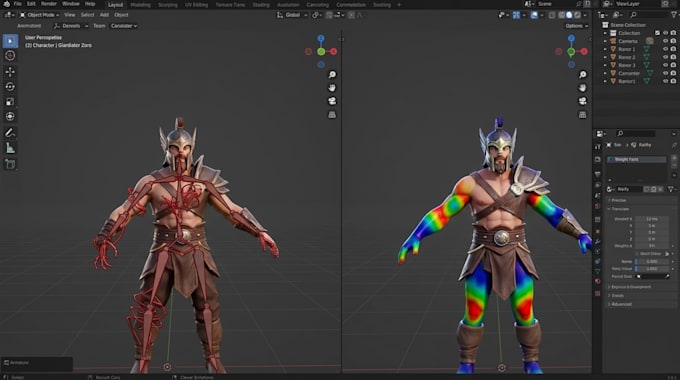Open the Edit menu
680x380 pixels.
click(31, 4)
